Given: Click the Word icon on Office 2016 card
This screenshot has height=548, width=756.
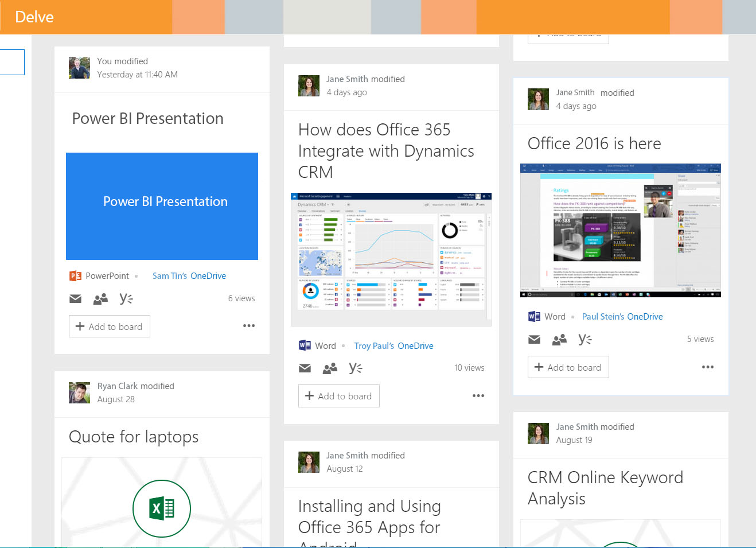Looking at the screenshot, I should point(534,316).
